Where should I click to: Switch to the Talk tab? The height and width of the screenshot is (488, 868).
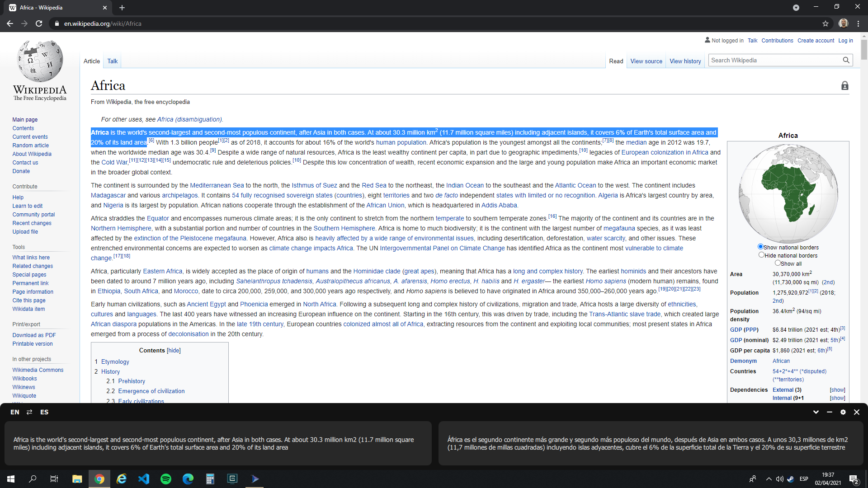112,61
